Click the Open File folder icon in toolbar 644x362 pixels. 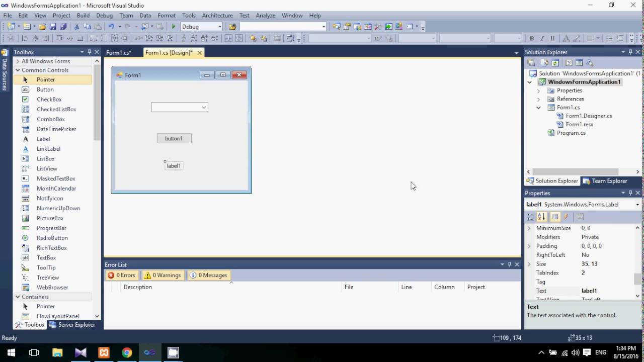[x=42, y=27]
